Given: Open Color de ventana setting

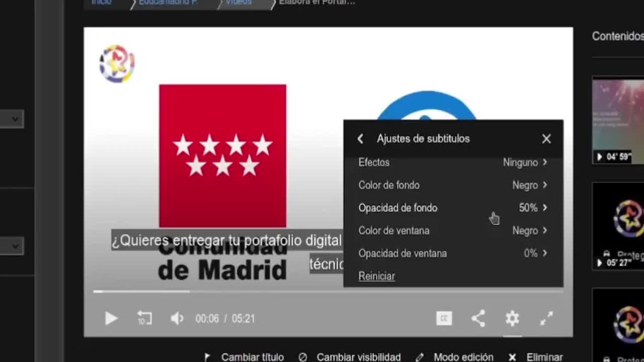Looking at the screenshot, I should click(x=453, y=231).
